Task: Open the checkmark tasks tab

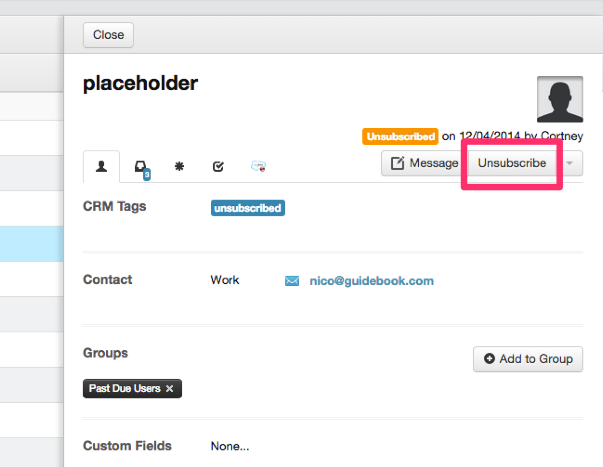Action: (219, 166)
